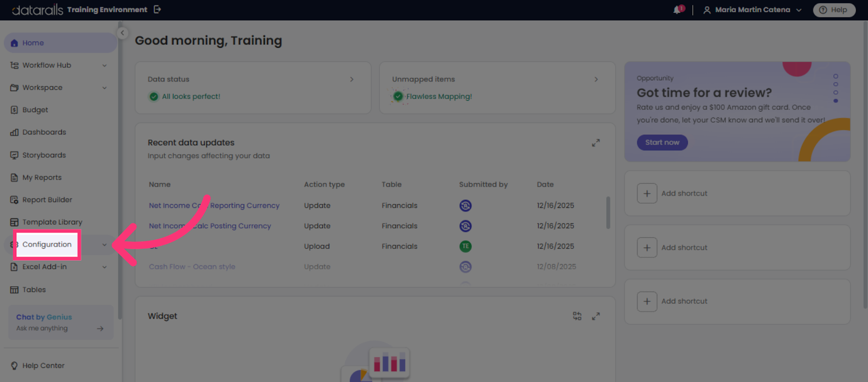868x382 pixels.
Task: Click the third Add shortcut plus button
Action: pyautogui.click(x=647, y=301)
